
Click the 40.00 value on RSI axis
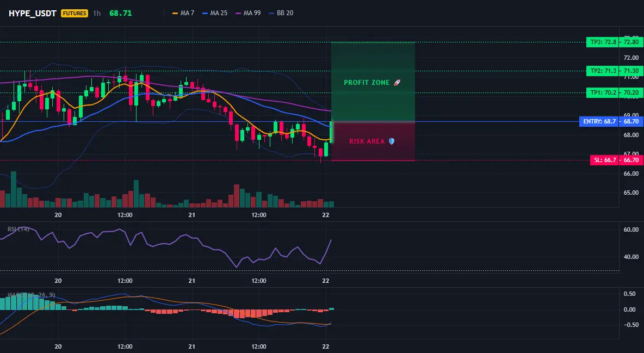[631, 257]
